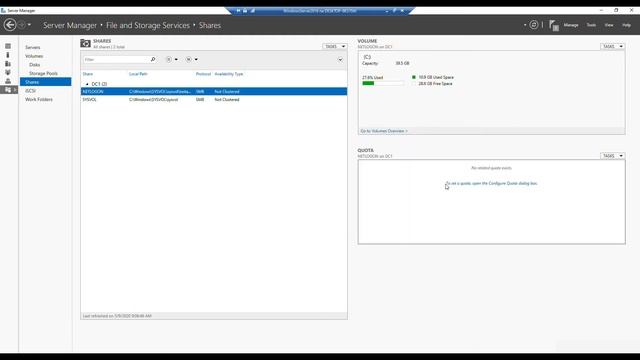
Task: Open the navigation history dropdown arrow
Action: pyautogui.click(x=29, y=25)
